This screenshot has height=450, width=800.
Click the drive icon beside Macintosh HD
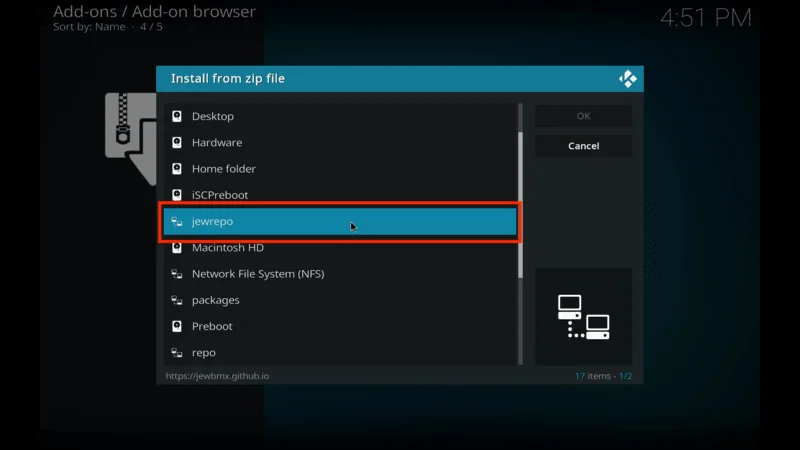(x=177, y=247)
